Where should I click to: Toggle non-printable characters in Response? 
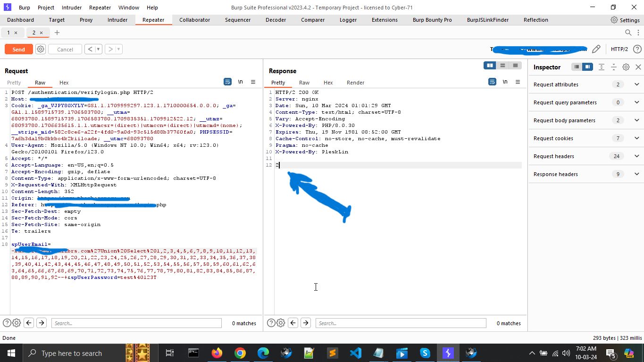(x=505, y=82)
